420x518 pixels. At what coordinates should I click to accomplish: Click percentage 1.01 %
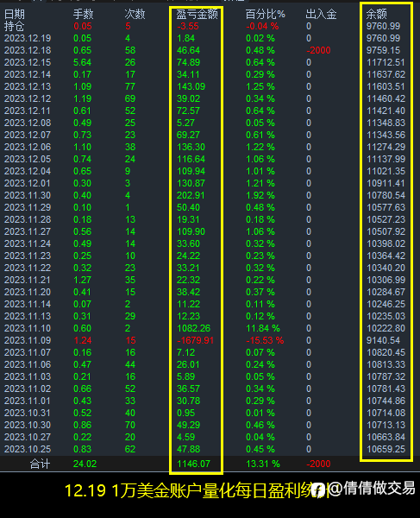[x=260, y=171]
